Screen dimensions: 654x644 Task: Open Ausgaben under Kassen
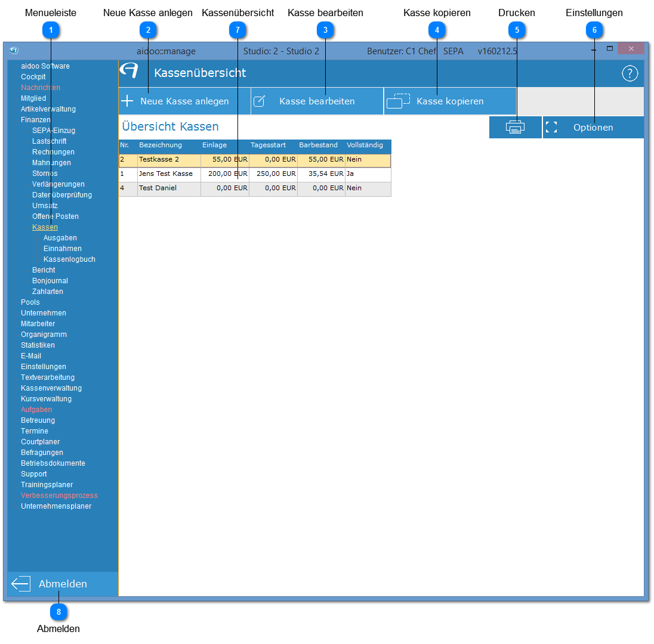(x=60, y=238)
